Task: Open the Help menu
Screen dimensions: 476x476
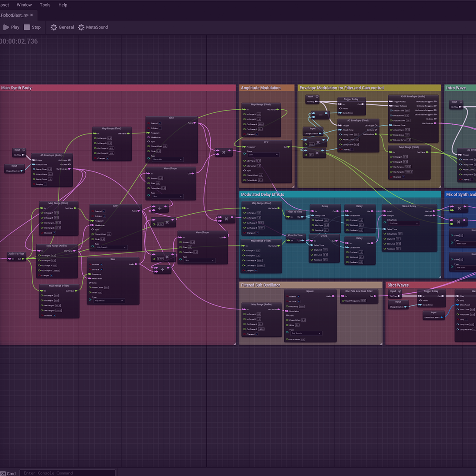Action: 63,5
